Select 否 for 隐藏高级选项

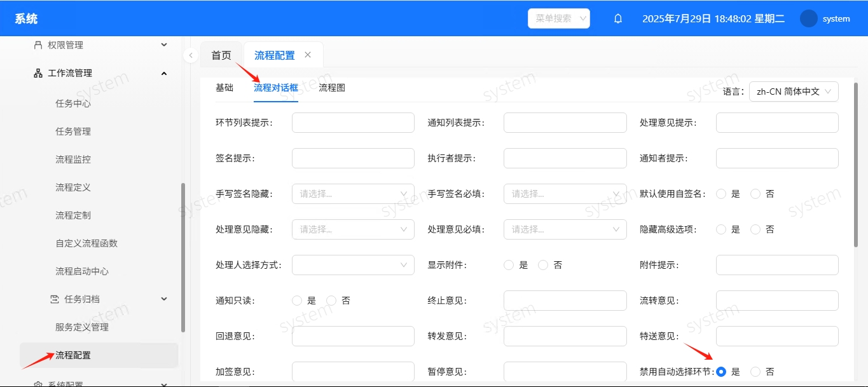[755, 229]
